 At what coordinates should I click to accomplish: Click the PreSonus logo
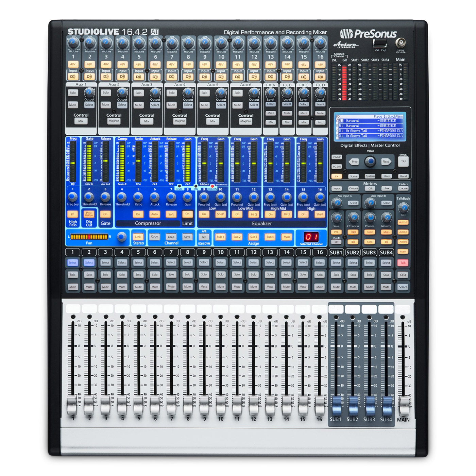[369, 34]
